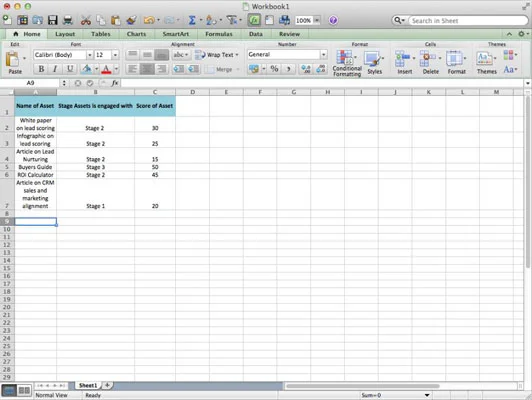
Task: Toggle Bold formatting
Action: pos(41,69)
